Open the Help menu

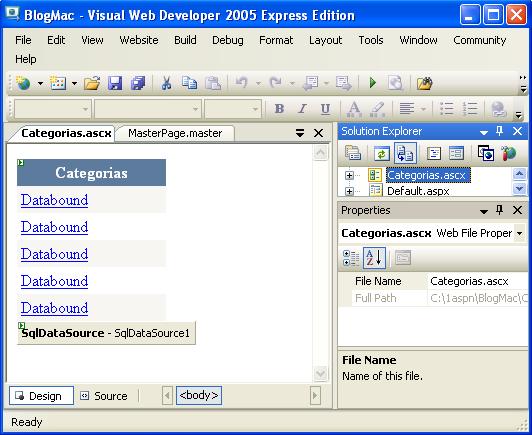25,59
